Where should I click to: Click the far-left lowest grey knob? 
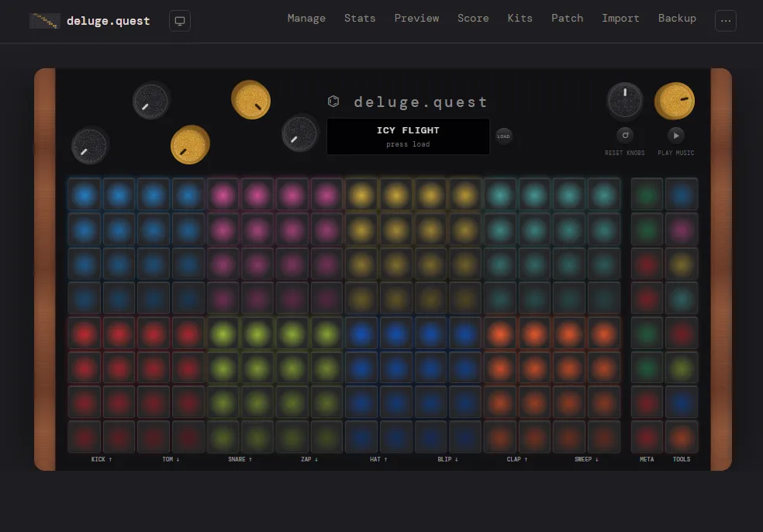tap(89, 146)
